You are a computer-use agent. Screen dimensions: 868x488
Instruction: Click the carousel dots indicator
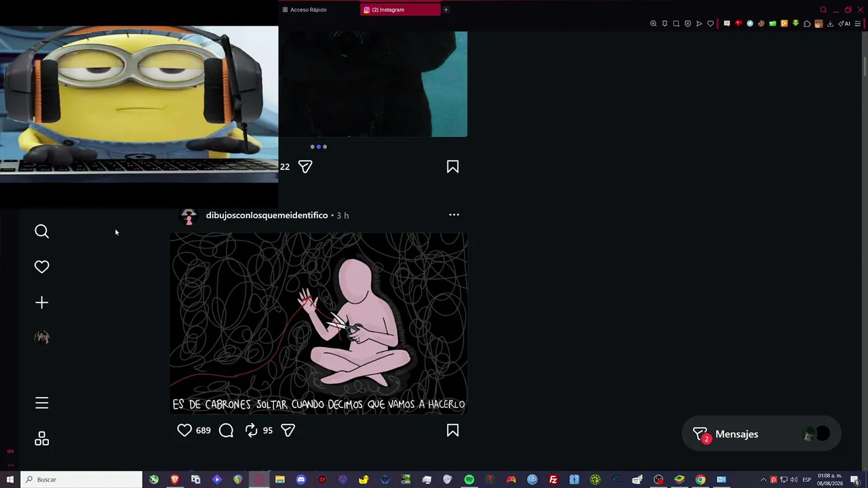pyautogui.click(x=318, y=146)
